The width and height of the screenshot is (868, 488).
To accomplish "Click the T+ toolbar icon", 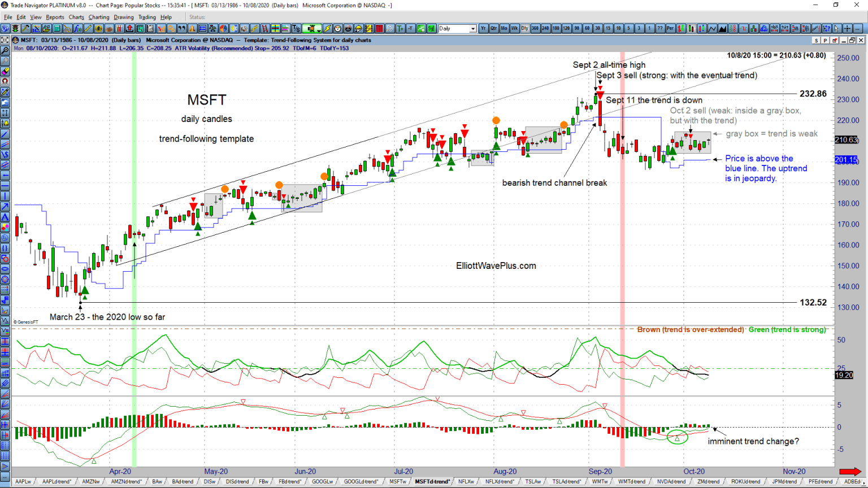I will (x=400, y=28).
